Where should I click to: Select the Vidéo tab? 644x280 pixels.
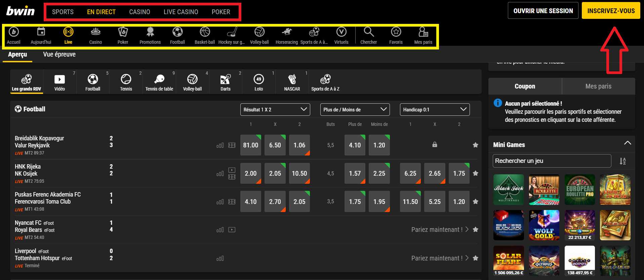pyautogui.click(x=59, y=82)
